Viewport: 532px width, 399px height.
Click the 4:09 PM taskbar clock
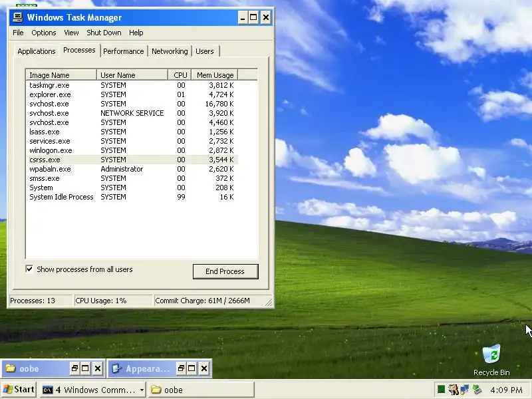506,390
